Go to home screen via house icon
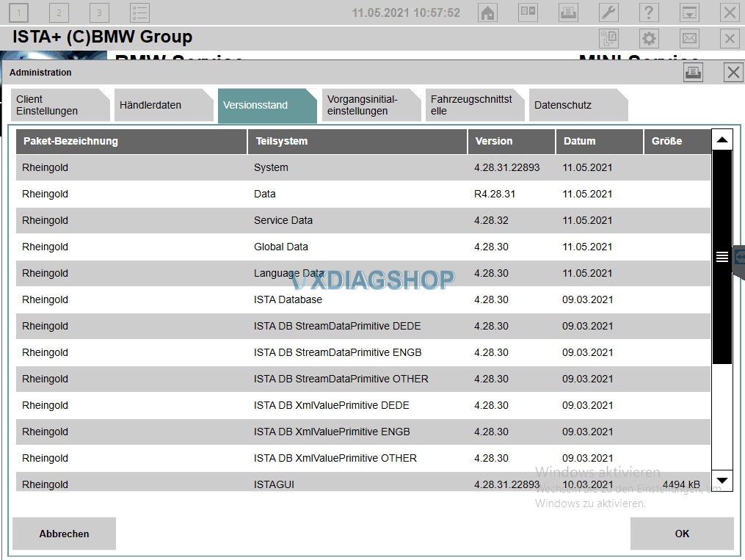 point(487,12)
